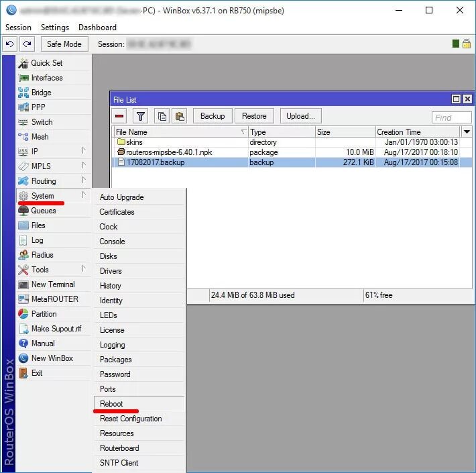The height and width of the screenshot is (473, 476).
Task: Open Radius in sidebar
Action: coord(54,255)
